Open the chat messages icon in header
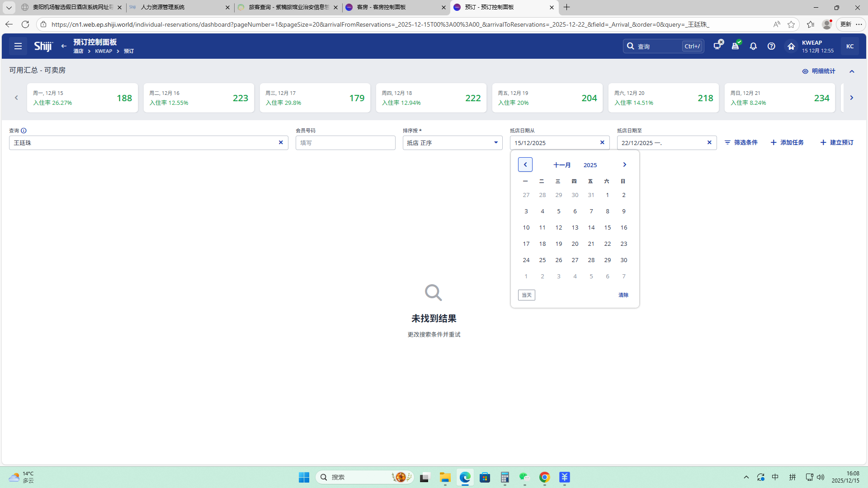868x488 pixels. tap(717, 46)
